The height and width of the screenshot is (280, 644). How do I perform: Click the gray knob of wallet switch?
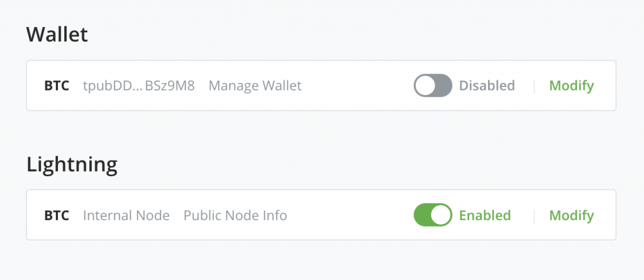tap(425, 86)
